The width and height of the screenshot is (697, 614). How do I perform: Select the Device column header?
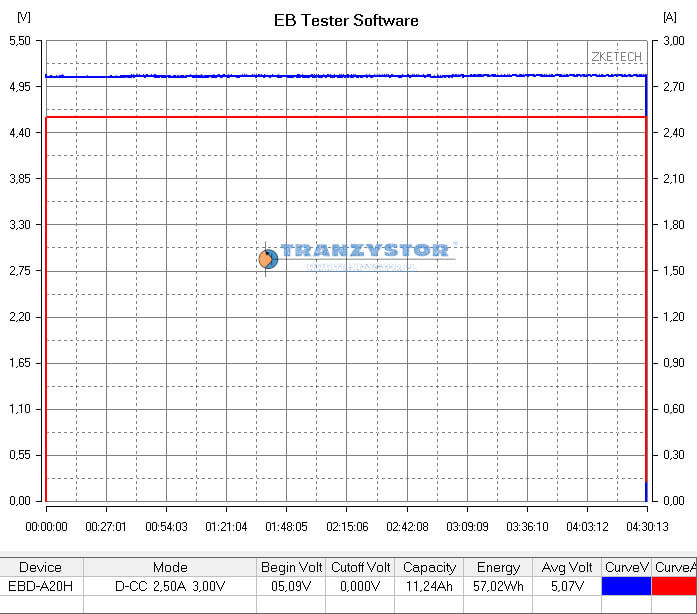(40, 567)
